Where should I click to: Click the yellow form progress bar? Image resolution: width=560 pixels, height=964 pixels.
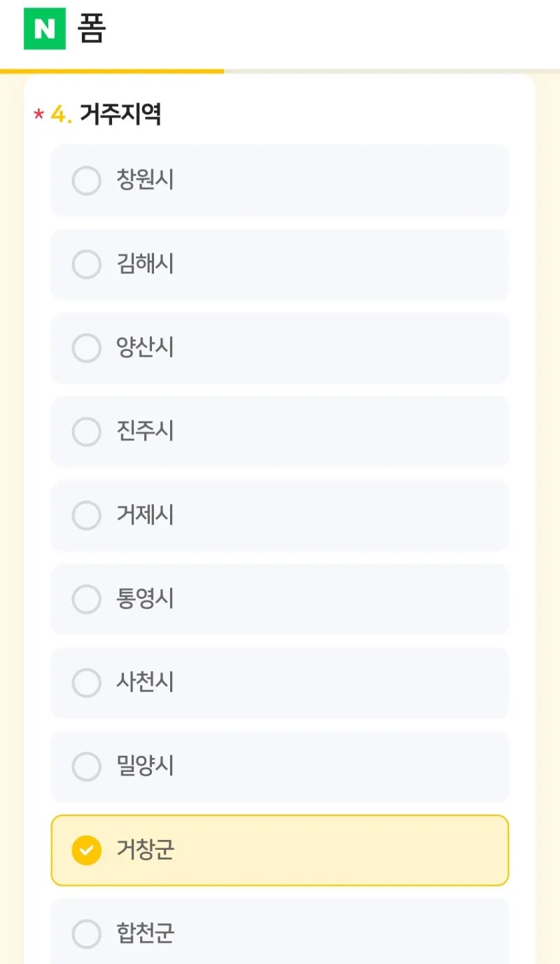[x=112, y=71]
